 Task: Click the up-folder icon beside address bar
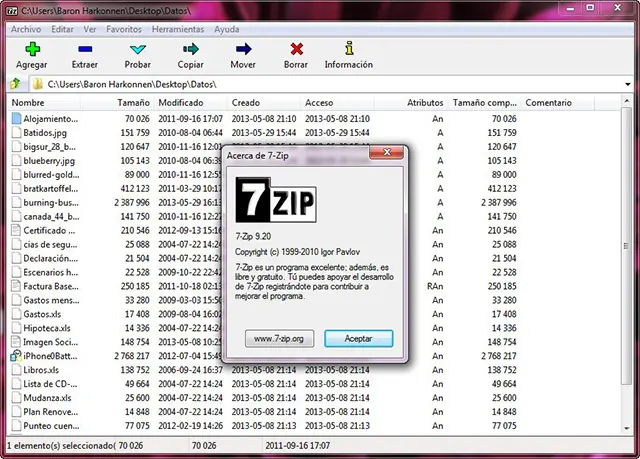[16, 84]
